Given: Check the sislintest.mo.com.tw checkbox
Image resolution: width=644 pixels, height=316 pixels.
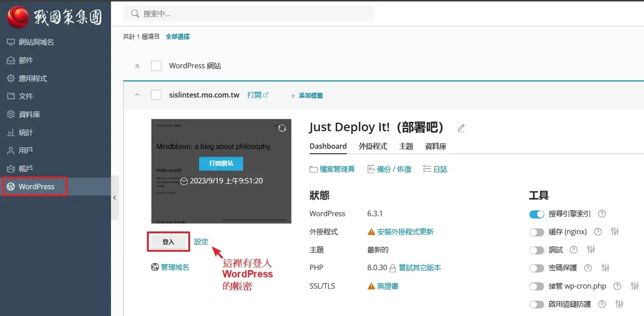Looking at the screenshot, I should [x=156, y=95].
